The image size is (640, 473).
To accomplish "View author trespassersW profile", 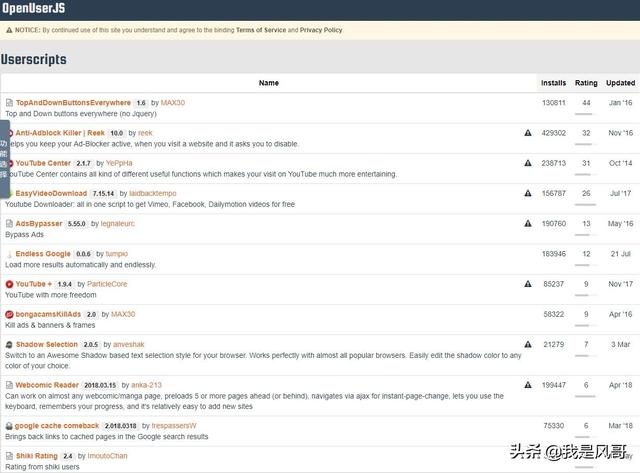I will [174, 426].
